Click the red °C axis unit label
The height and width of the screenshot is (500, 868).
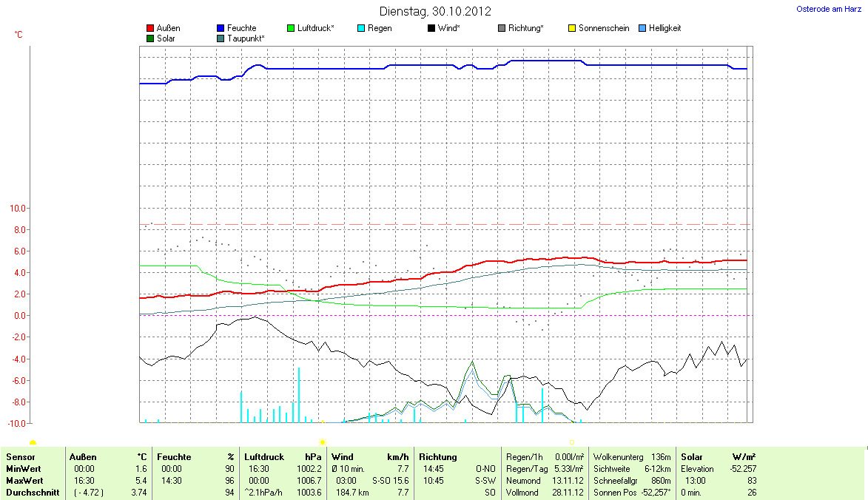coord(19,35)
